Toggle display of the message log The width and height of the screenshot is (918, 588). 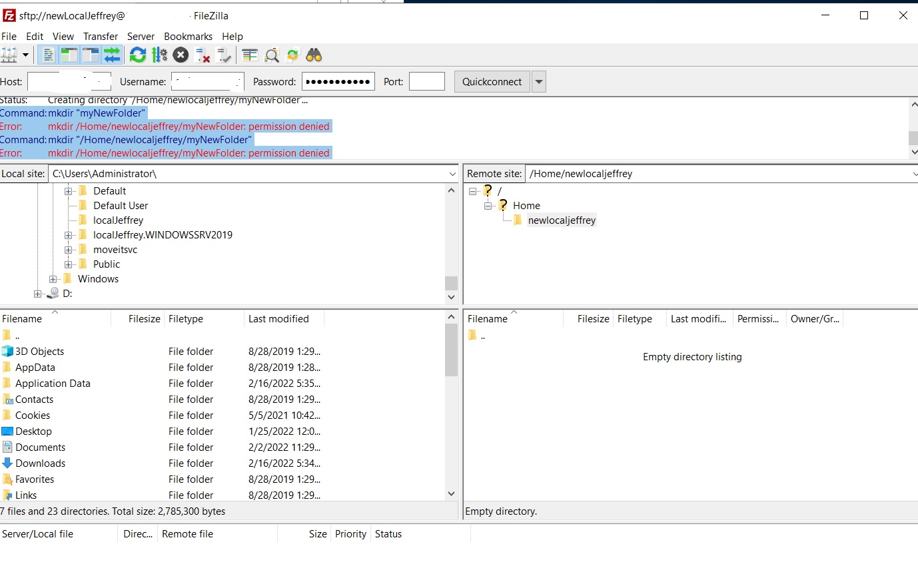click(x=47, y=55)
